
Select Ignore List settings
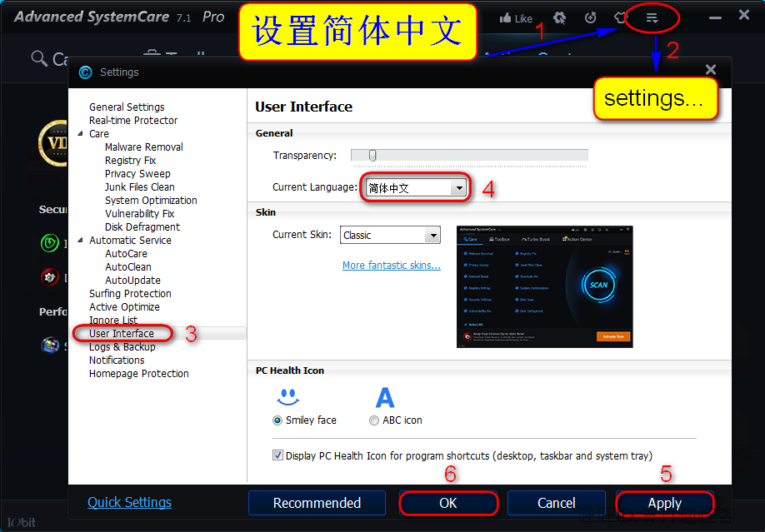click(113, 320)
